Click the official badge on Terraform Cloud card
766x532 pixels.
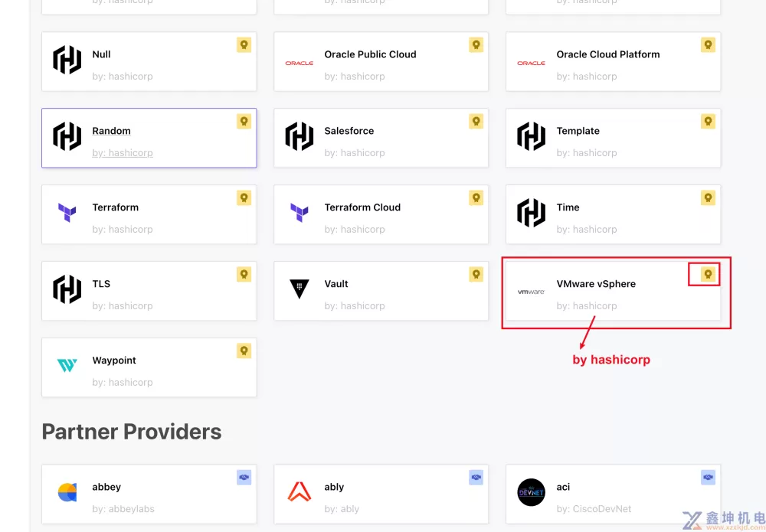tap(476, 198)
